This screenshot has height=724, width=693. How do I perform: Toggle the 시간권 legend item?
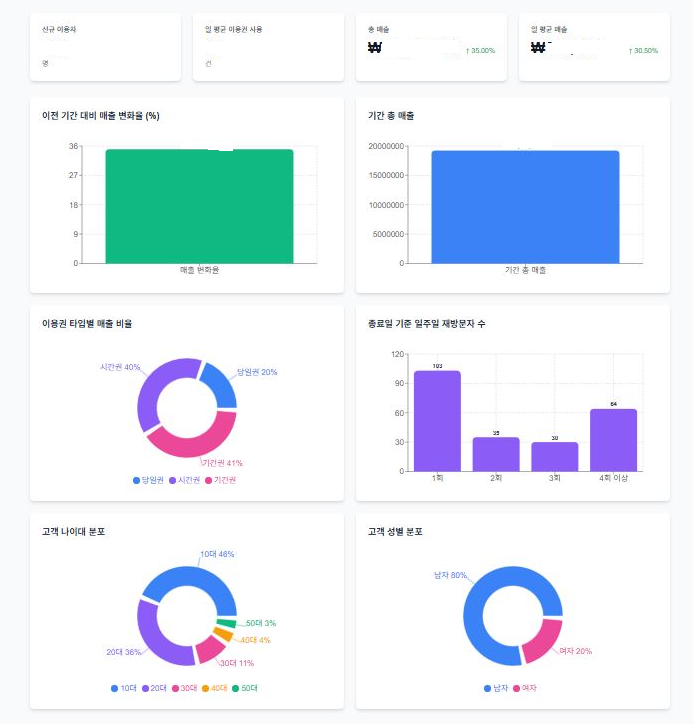click(x=184, y=480)
